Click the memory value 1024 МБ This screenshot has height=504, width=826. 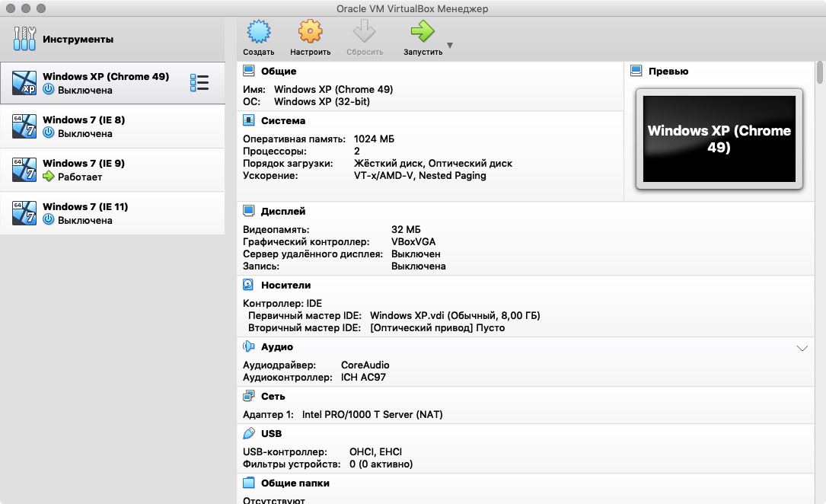point(374,139)
